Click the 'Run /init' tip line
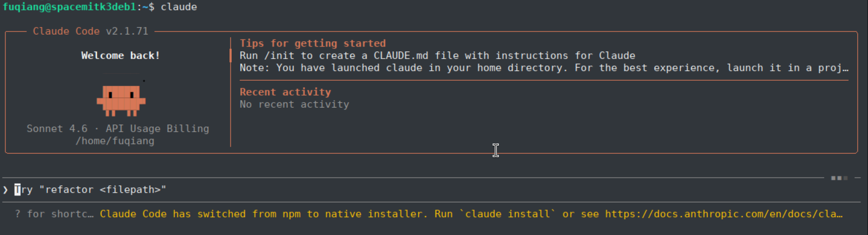 (437, 55)
